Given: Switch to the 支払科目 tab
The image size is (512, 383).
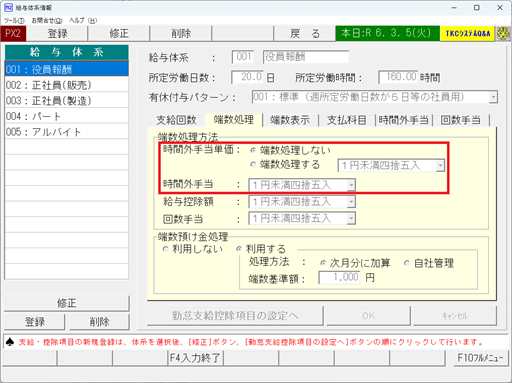Looking at the screenshot, I should click(347, 120).
